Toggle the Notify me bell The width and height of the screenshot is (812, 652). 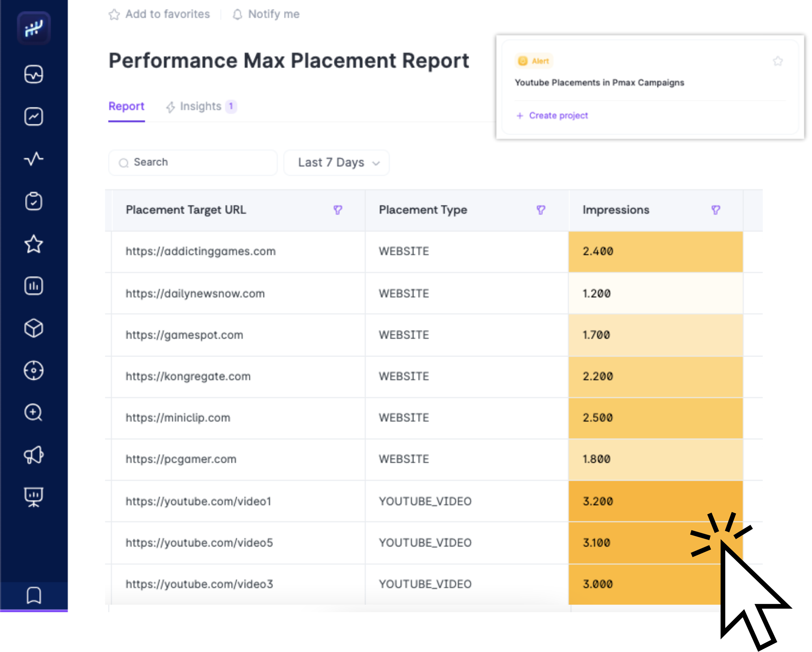point(237,15)
